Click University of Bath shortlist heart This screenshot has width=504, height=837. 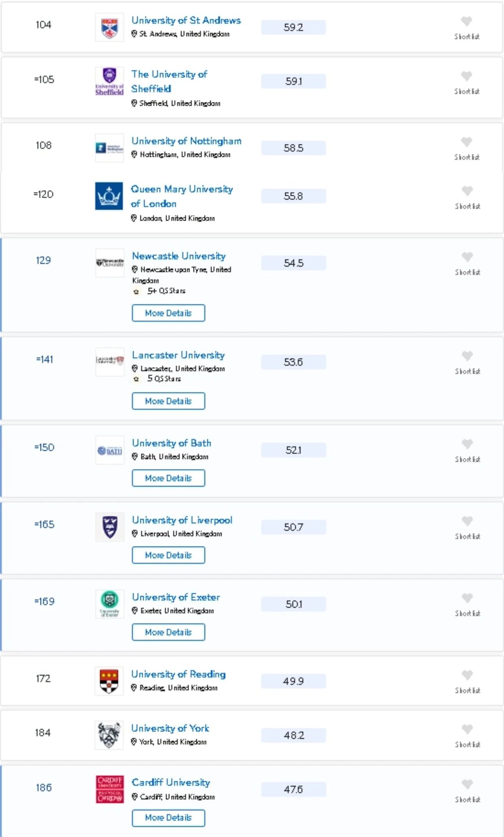tap(467, 444)
